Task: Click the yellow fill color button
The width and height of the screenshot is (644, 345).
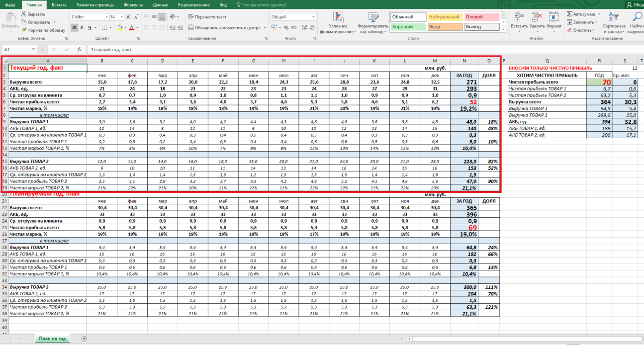Action: point(120,27)
